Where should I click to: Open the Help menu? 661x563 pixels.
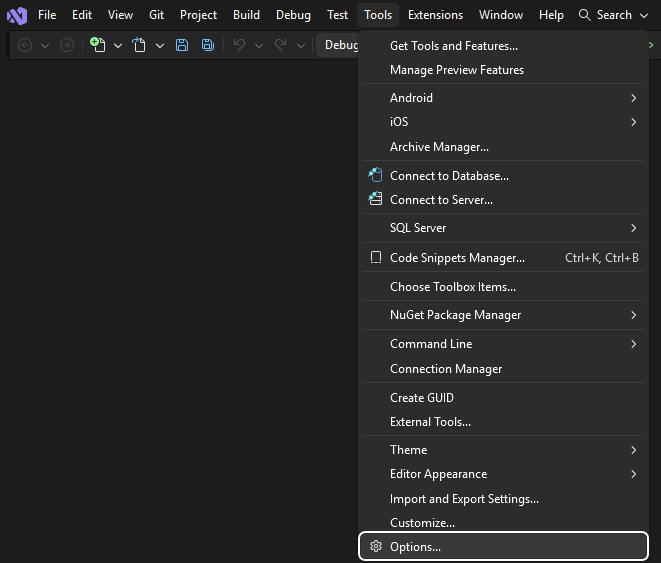tap(551, 15)
